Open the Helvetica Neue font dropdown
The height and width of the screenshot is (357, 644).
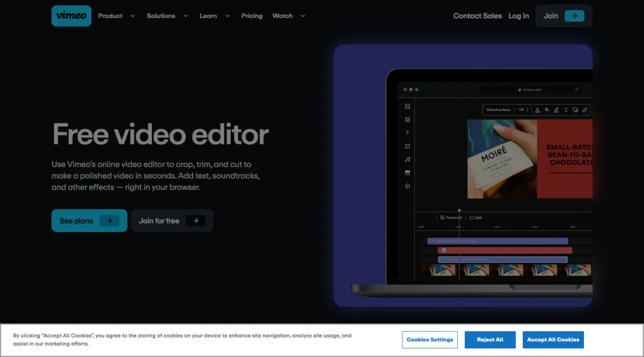click(499, 110)
